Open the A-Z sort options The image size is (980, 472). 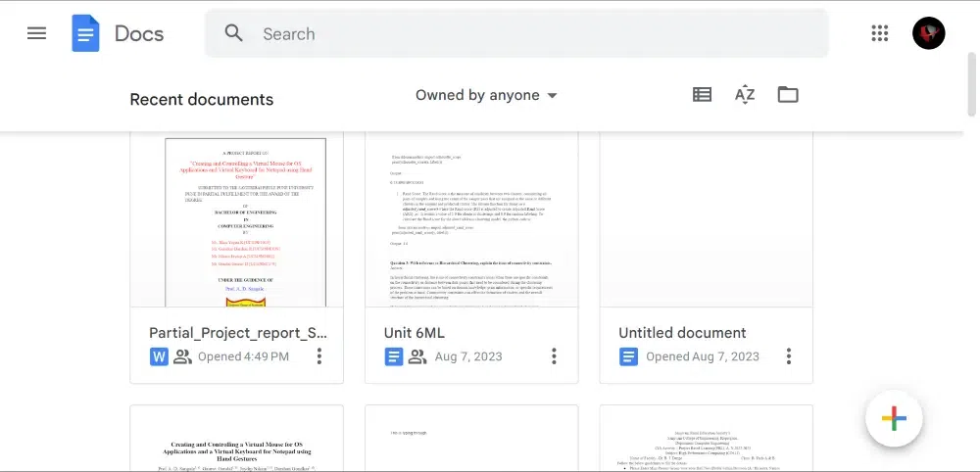pyautogui.click(x=745, y=95)
